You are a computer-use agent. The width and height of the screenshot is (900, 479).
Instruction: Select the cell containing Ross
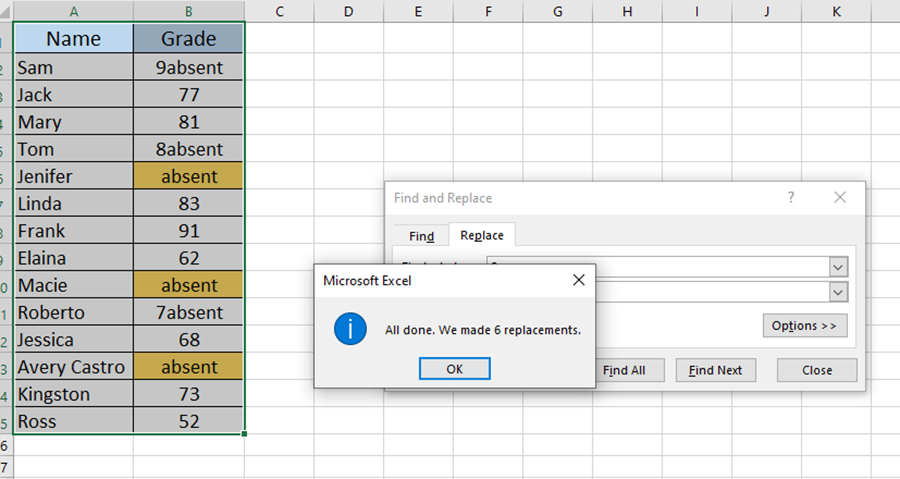coord(73,421)
